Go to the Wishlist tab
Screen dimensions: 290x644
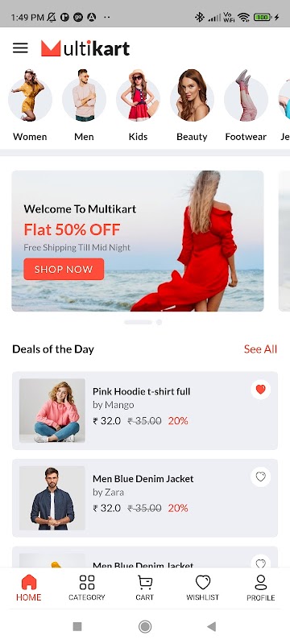[202, 588]
